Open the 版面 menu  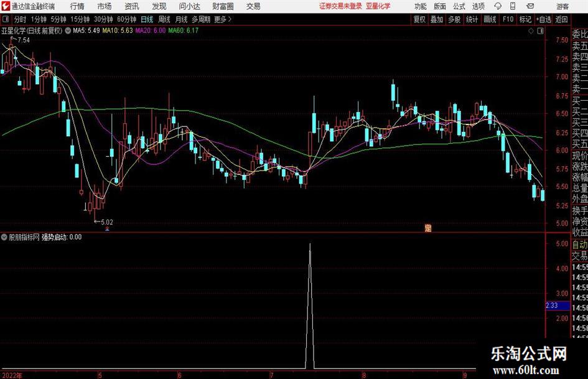(x=440, y=6)
